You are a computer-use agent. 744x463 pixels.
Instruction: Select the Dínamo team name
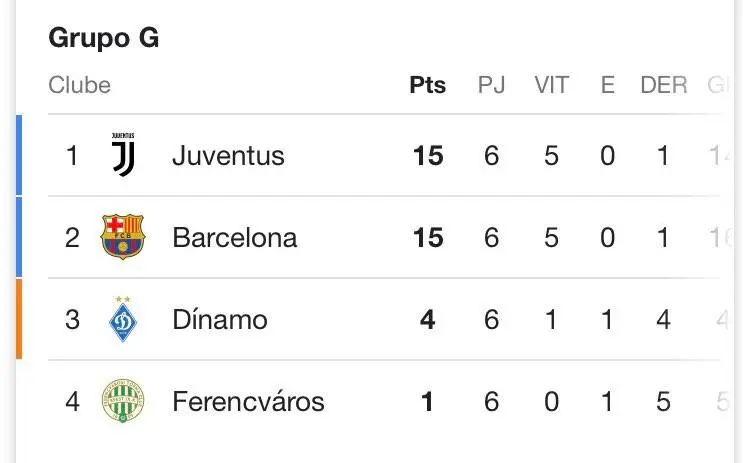220,320
